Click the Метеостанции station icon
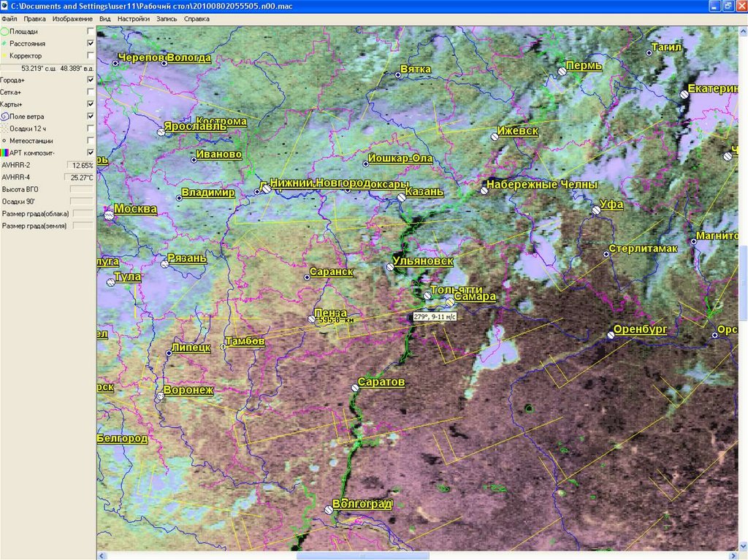The width and height of the screenshot is (748, 560). click(x=4, y=140)
